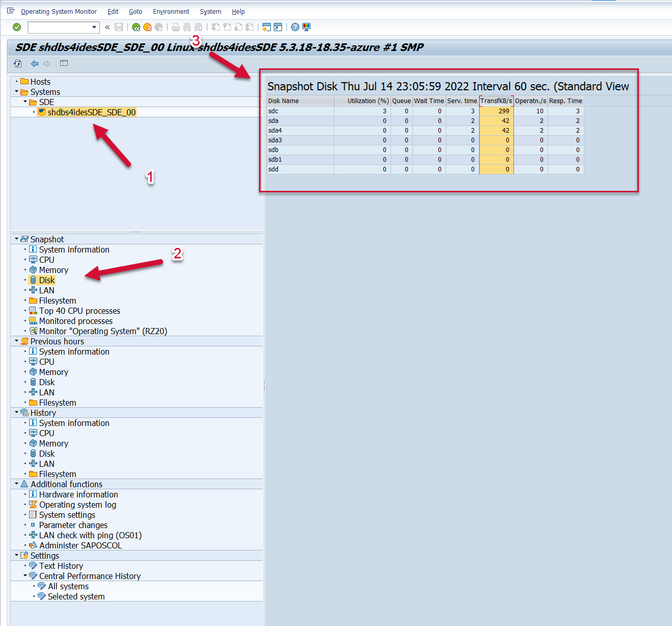672x626 pixels.
Task: Click the Customize Local Layout monitor icon
Action: pyautogui.click(x=306, y=27)
